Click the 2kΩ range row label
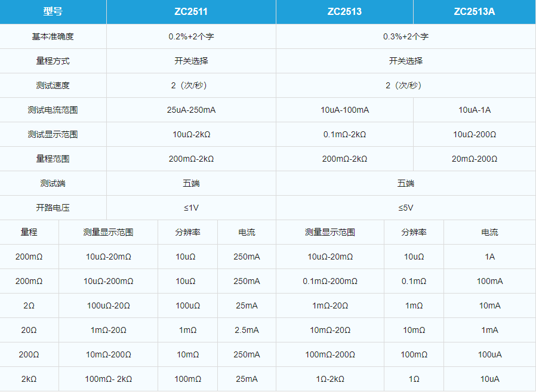Viewport: 536px width, 392px height. click(x=29, y=379)
